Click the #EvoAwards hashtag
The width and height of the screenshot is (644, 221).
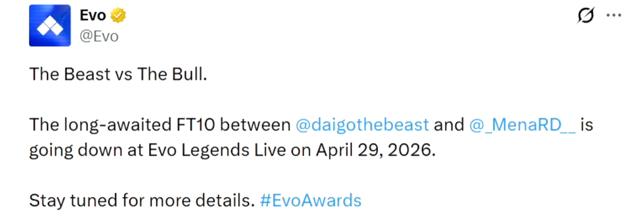tap(311, 201)
